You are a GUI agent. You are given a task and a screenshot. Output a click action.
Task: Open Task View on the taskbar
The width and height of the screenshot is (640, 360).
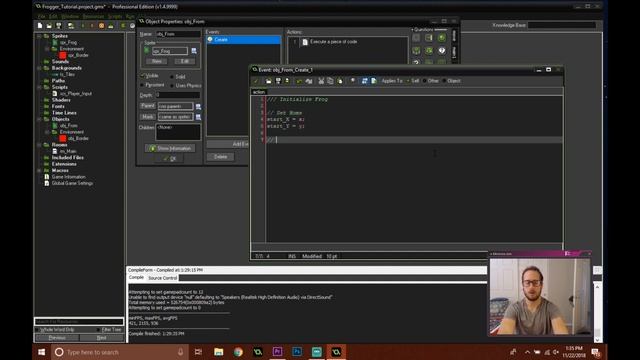[198, 352]
